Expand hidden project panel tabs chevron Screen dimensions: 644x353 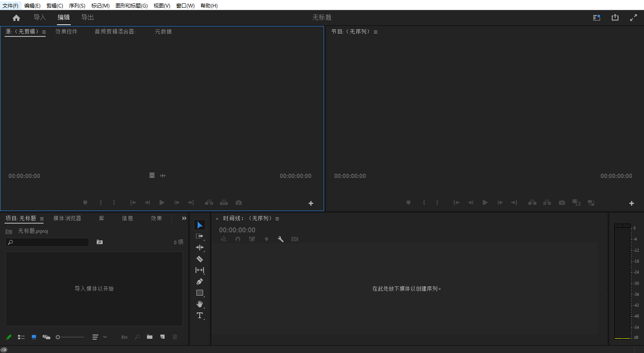click(x=184, y=218)
